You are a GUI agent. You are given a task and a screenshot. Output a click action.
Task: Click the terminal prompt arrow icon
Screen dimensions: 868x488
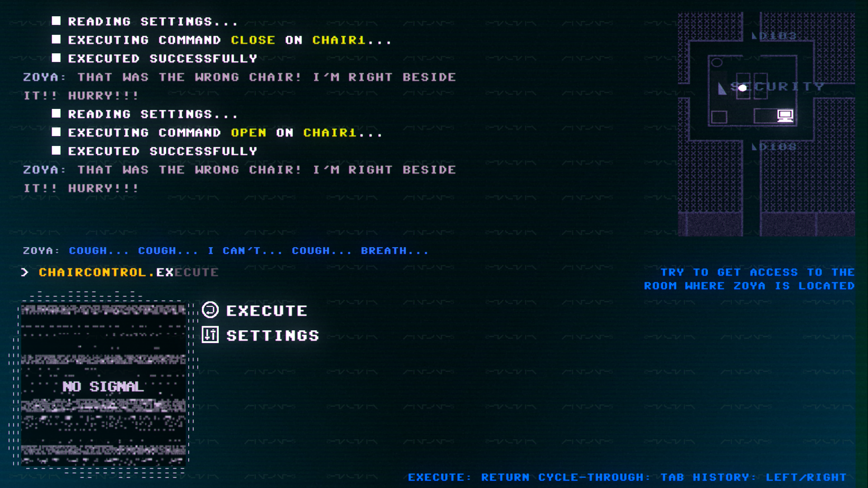coord(25,272)
